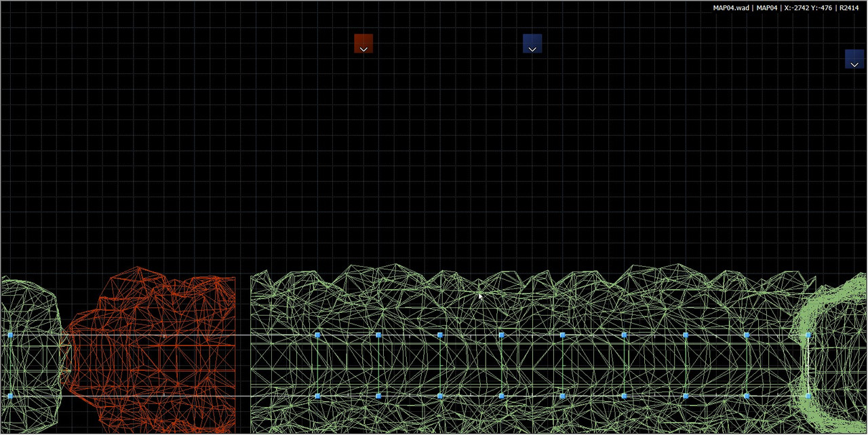Select the blue thing marker between the red and right-edge things
This screenshot has width=868, height=435.
coord(532,43)
